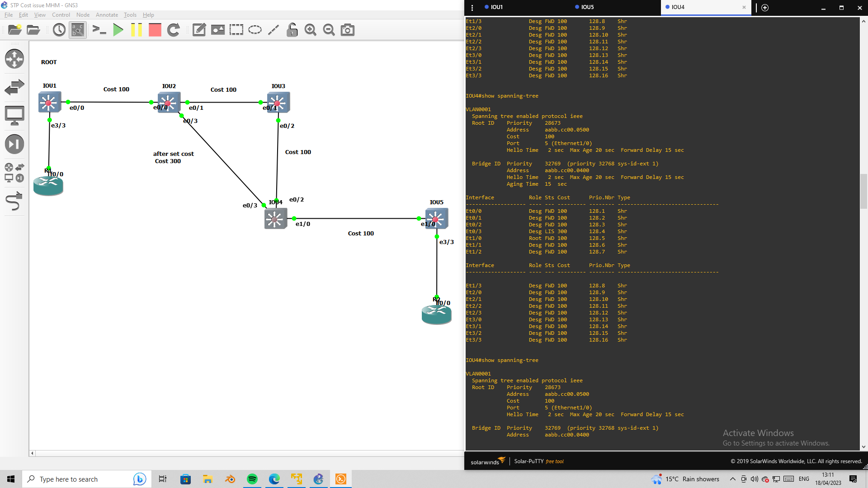Open the Solar-PuTTY free tool link

539,461
